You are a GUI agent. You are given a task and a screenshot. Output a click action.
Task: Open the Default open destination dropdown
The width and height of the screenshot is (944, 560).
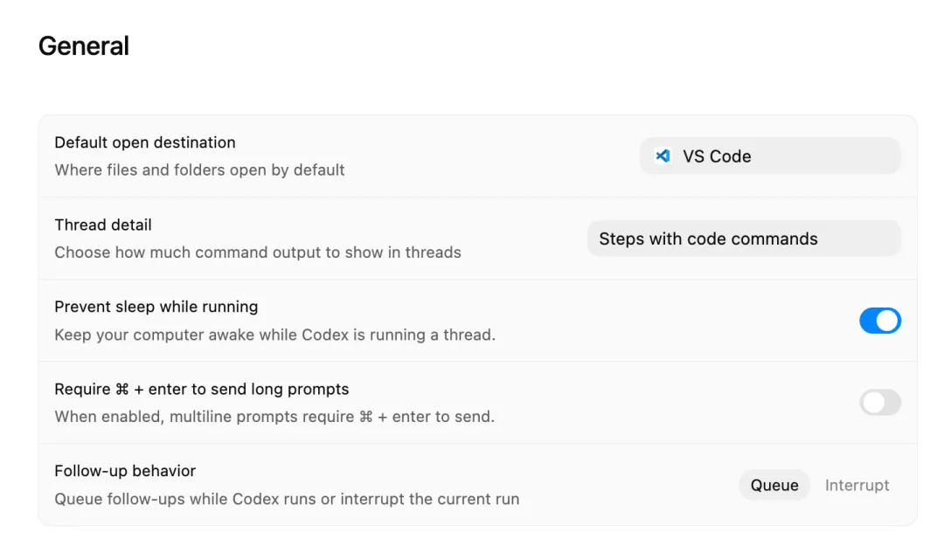(769, 156)
